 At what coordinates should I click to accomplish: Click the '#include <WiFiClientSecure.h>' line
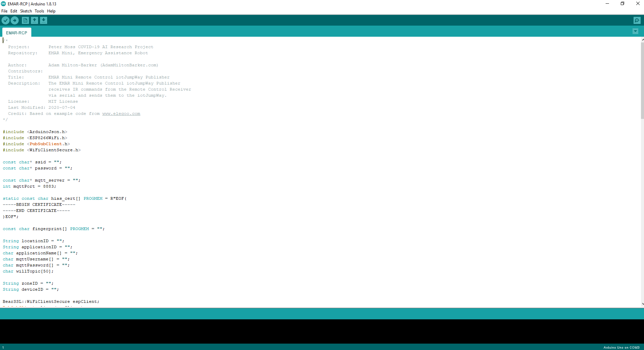(42, 150)
